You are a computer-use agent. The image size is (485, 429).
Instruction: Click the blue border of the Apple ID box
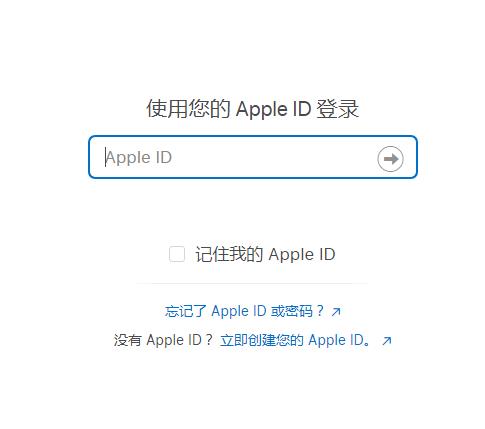coord(253,136)
